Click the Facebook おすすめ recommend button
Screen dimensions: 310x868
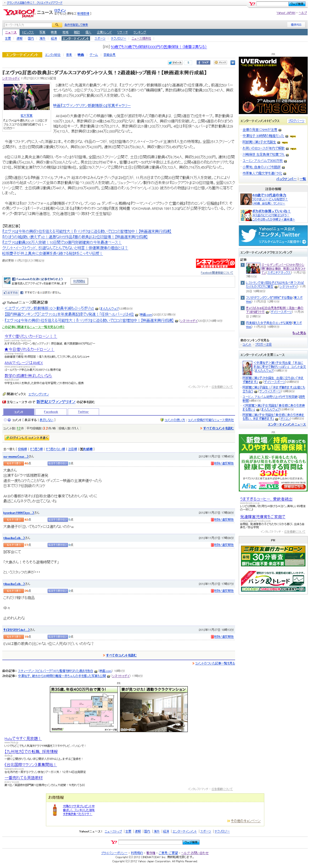click(x=11, y=292)
